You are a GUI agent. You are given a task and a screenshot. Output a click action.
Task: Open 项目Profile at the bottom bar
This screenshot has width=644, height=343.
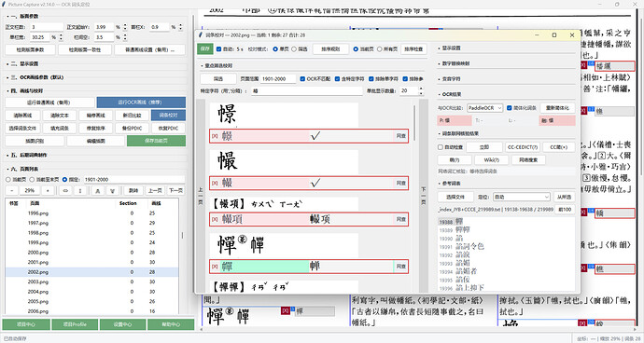[x=75, y=324]
